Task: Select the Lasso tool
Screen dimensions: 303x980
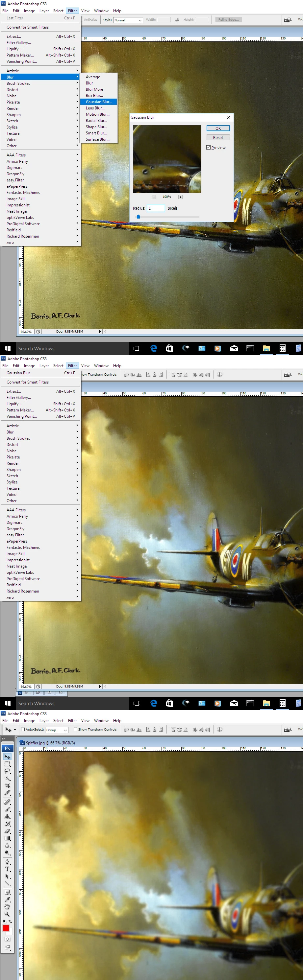Action: click(7, 771)
